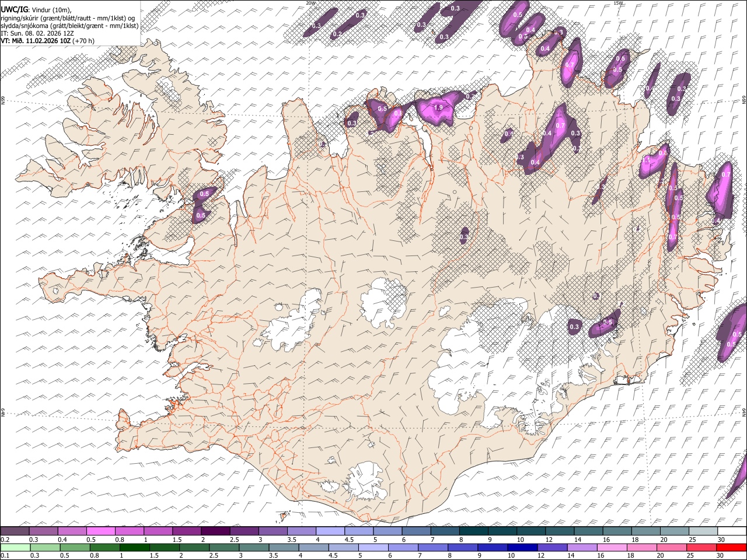Click the 'slydda/snjókoma' snow legend description line

[x=70, y=26]
